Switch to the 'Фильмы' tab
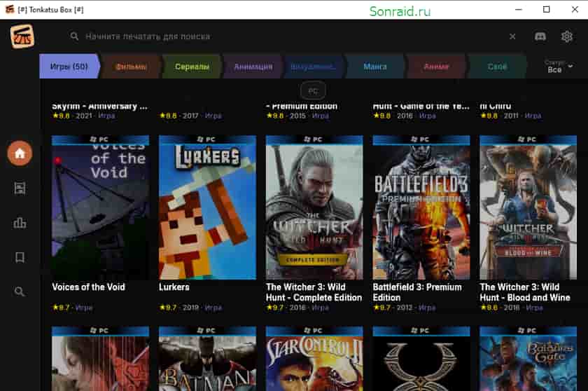Image resolution: width=588 pixels, height=391 pixels. tap(131, 67)
